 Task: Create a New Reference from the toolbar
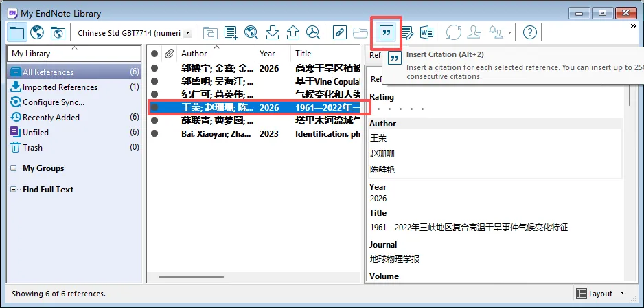click(x=231, y=32)
